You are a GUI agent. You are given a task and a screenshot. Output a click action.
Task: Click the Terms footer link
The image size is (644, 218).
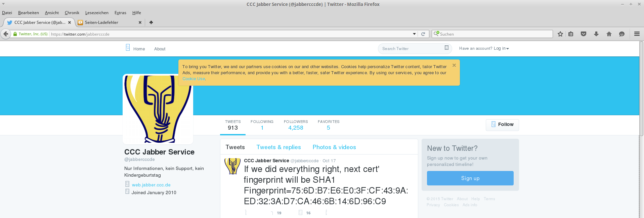pos(489,199)
